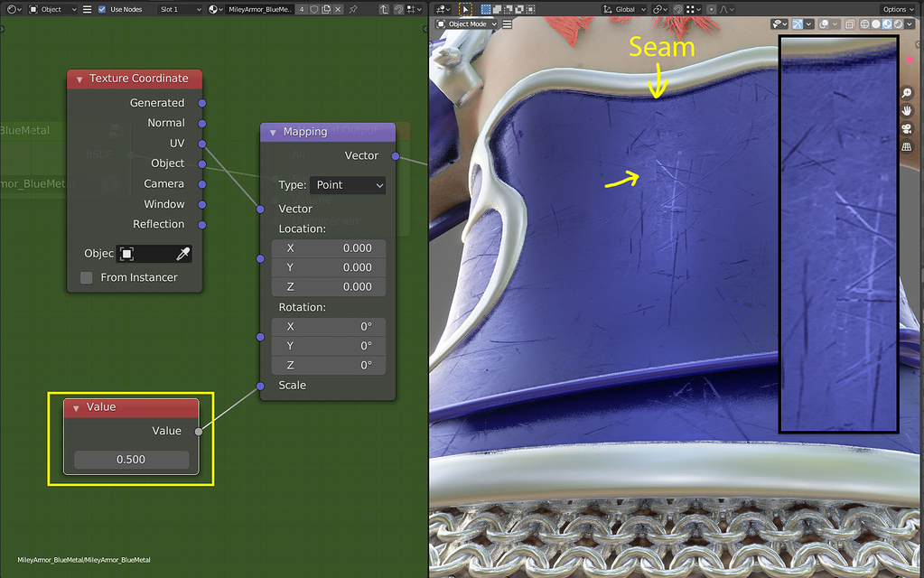Open the Options menu in viewport header
924x578 pixels.
coord(897,8)
